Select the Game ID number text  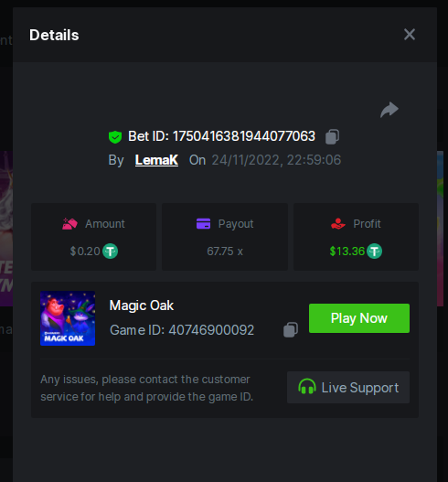point(211,330)
